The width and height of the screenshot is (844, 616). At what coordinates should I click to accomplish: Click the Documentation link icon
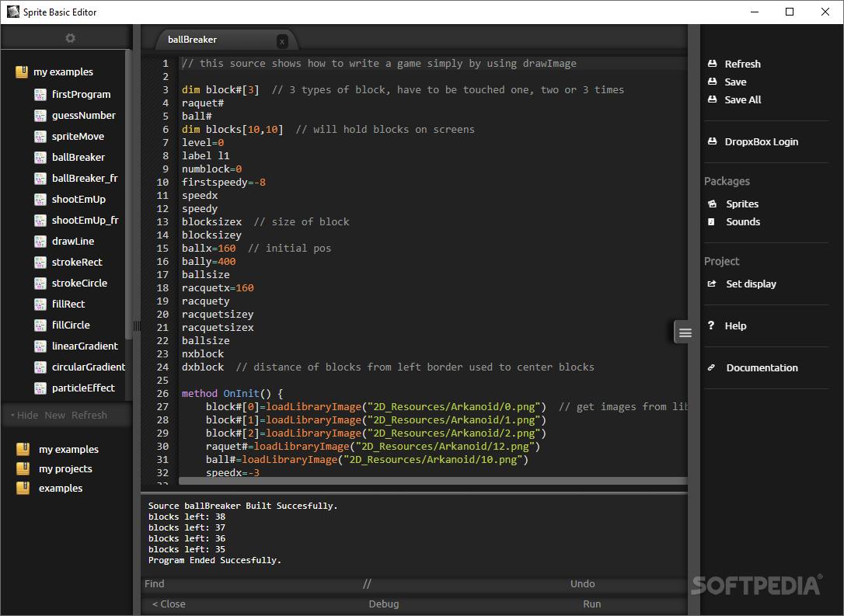tap(711, 367)
